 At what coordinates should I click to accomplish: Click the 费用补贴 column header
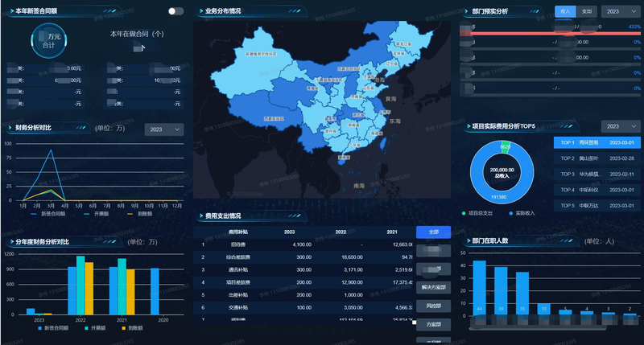(237, 232)
